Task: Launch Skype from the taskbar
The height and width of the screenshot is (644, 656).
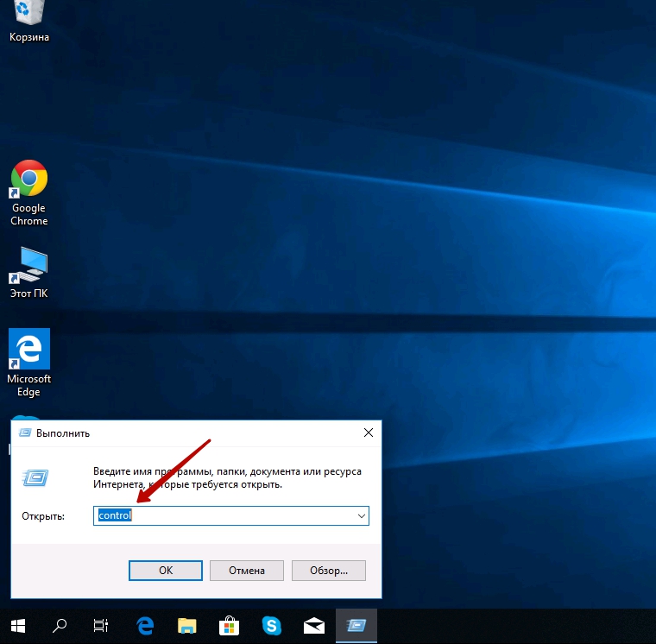Action: pos(272,626)
